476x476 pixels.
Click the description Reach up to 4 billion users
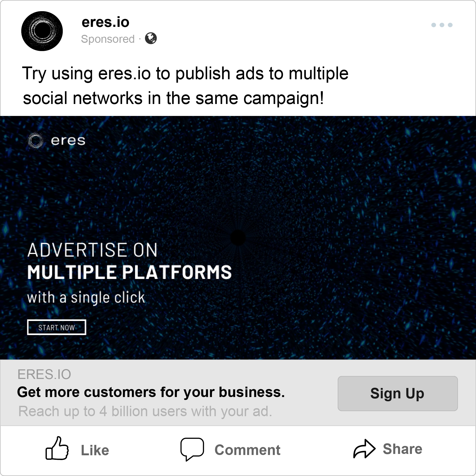pos(145,411)
